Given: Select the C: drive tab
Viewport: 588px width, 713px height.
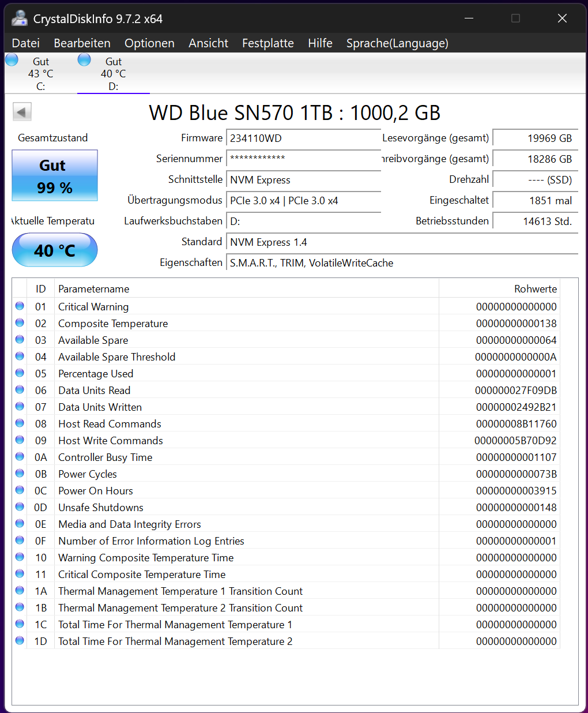Looking at the screenshot, I should pos(41,74).
